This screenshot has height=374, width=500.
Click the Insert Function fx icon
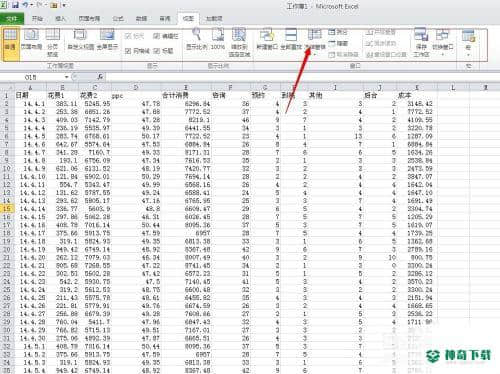100,77
